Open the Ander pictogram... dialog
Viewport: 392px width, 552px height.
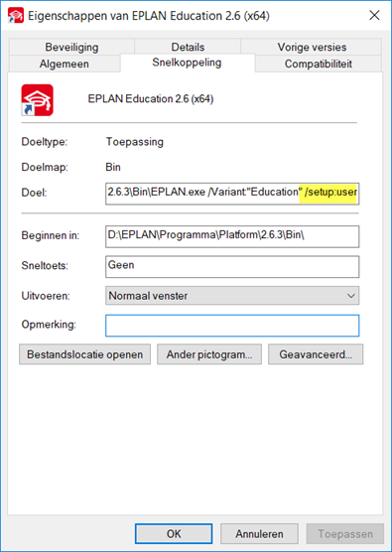click(209, 354)
